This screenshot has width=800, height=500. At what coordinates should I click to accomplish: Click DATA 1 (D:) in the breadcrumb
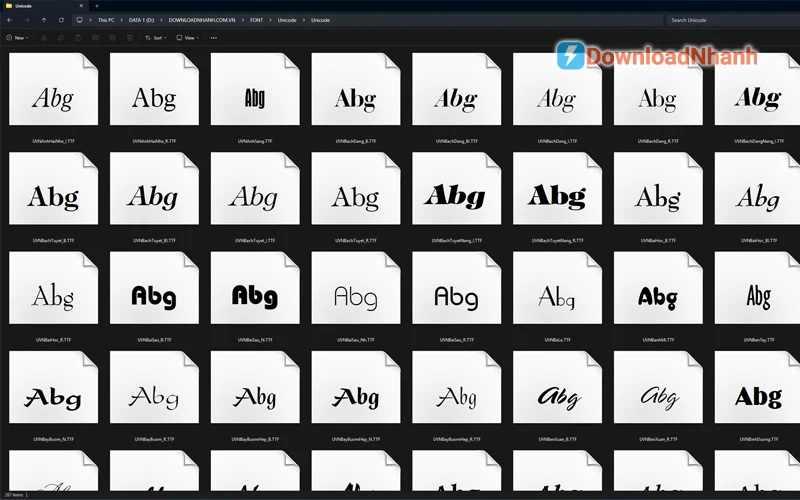(x=141, y=20)
